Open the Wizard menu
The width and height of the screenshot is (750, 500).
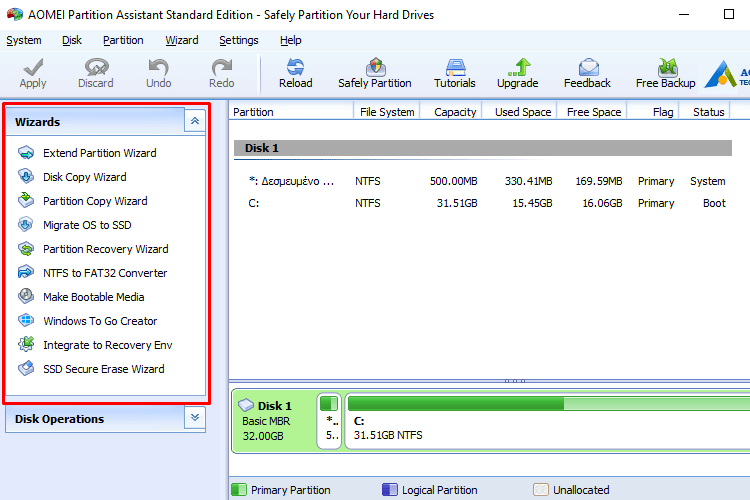click(182, 40)
